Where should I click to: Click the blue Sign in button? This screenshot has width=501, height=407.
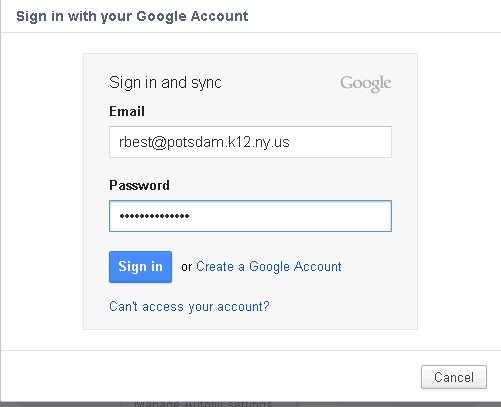coord(140,267)
